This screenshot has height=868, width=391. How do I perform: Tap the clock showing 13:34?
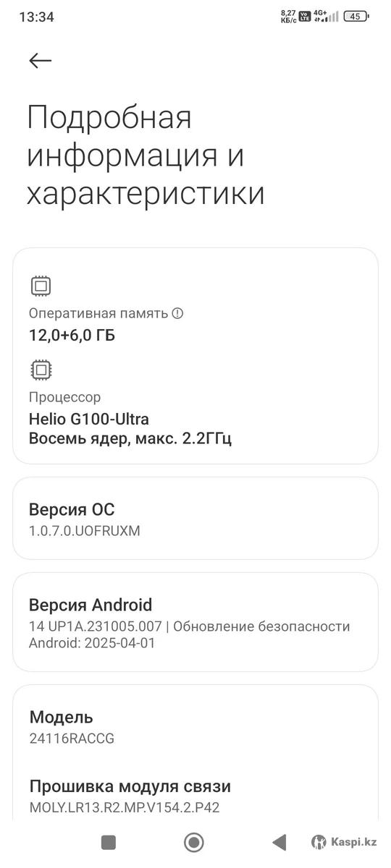click(x=36, y=16)
